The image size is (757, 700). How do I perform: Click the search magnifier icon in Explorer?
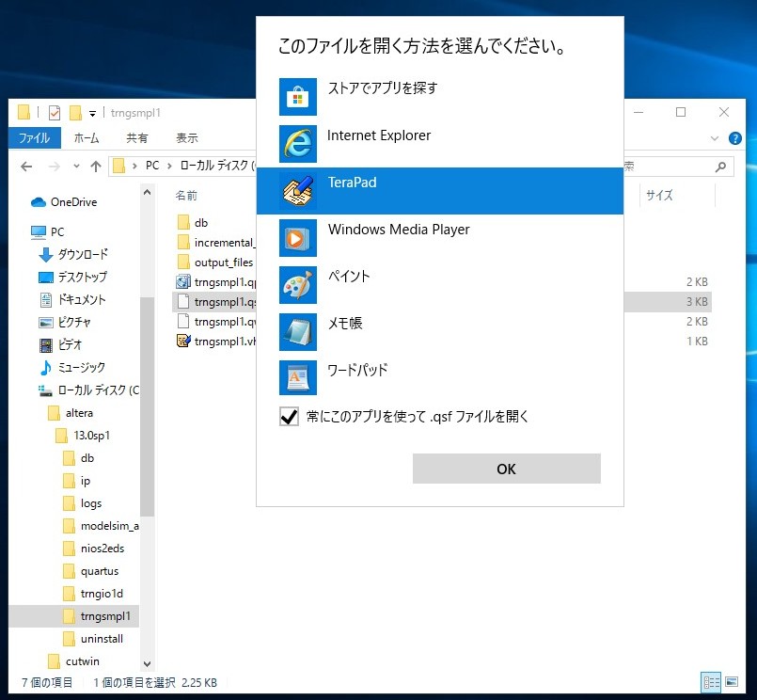click(720, 167)
